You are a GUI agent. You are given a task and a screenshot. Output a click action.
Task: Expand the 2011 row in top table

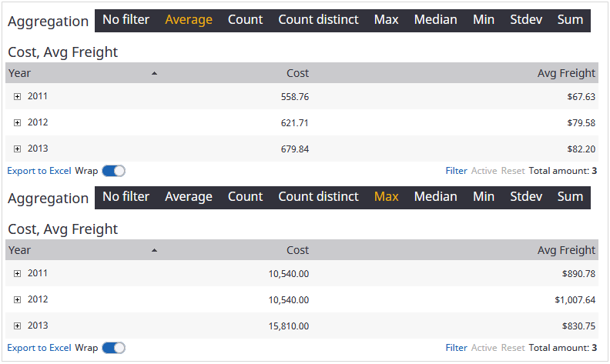(17, 97)
